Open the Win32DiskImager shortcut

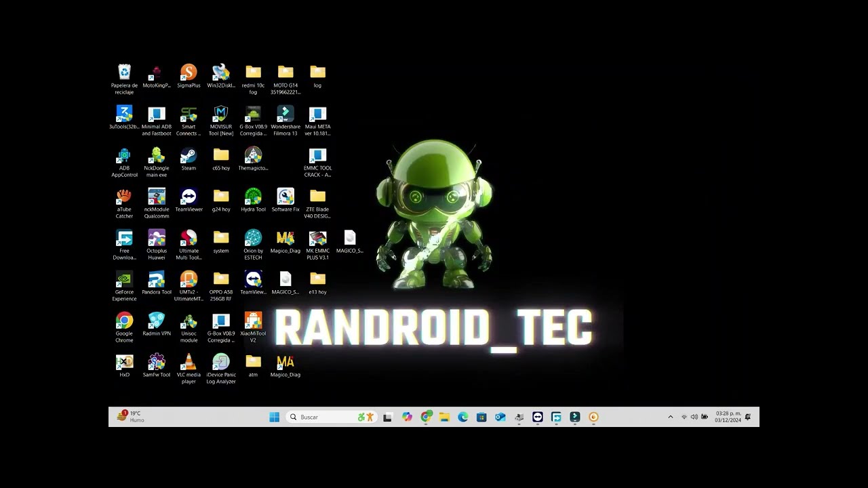pyautogui.click(x=221, y=76)
